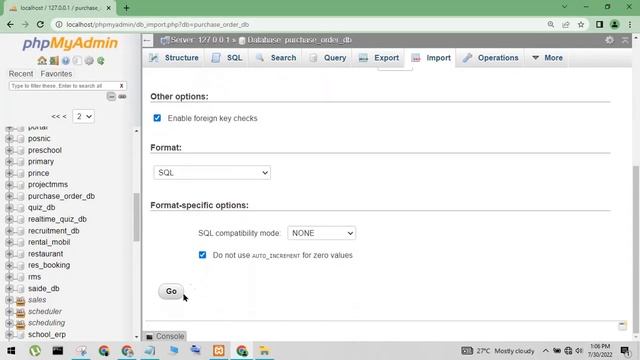Open phpMyAdmin documentation blue help icon
640x360 pixels.
[x=65, y=61]
